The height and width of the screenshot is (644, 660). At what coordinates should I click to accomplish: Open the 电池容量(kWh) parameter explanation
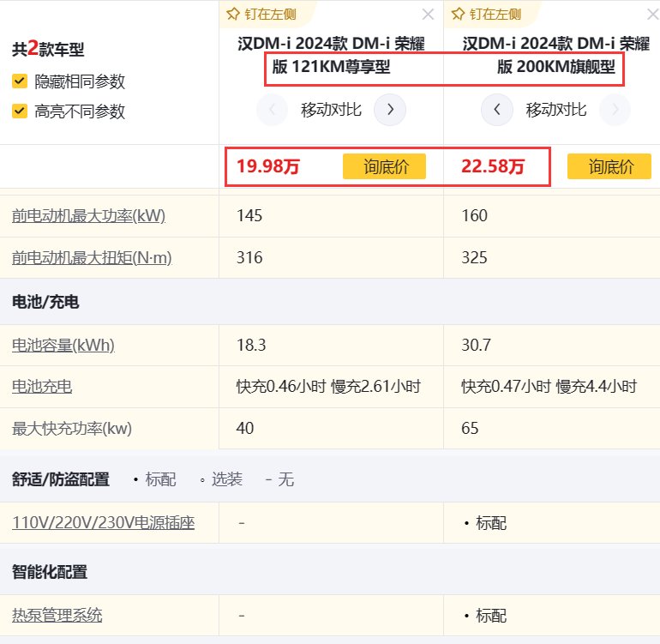pos(63,346)
